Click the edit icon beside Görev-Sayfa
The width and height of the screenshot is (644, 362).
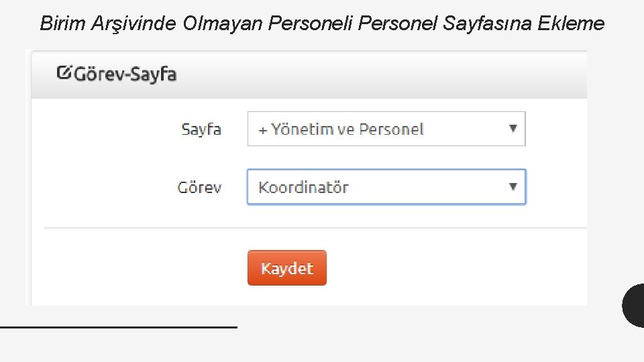point(64,72)
